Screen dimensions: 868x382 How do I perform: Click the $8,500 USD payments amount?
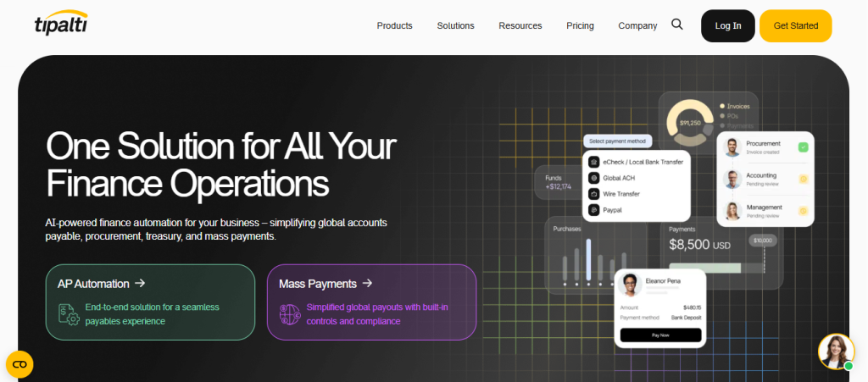point(699,244)
